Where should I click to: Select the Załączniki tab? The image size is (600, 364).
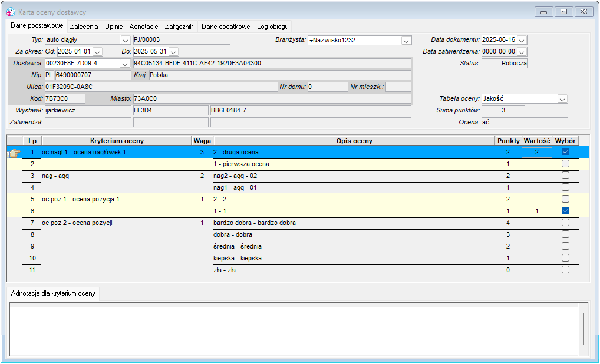tap(180, 27)
